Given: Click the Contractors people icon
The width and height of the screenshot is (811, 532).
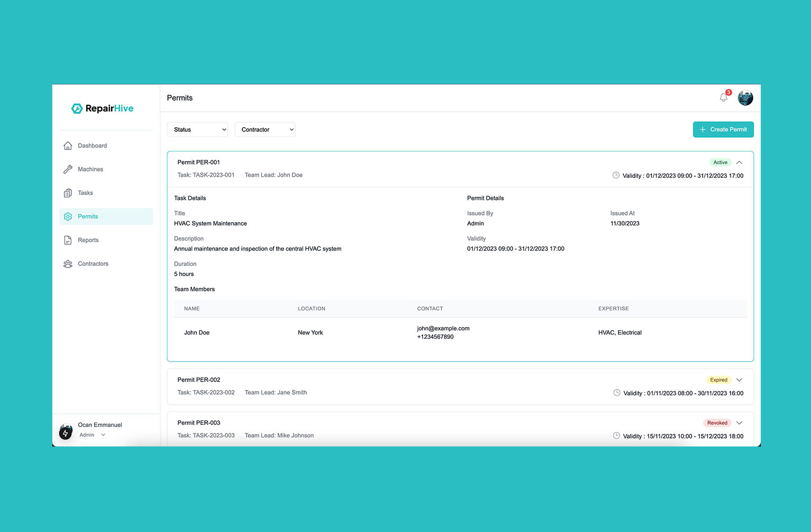Looking at the screenshot, I should pos(68,264).
